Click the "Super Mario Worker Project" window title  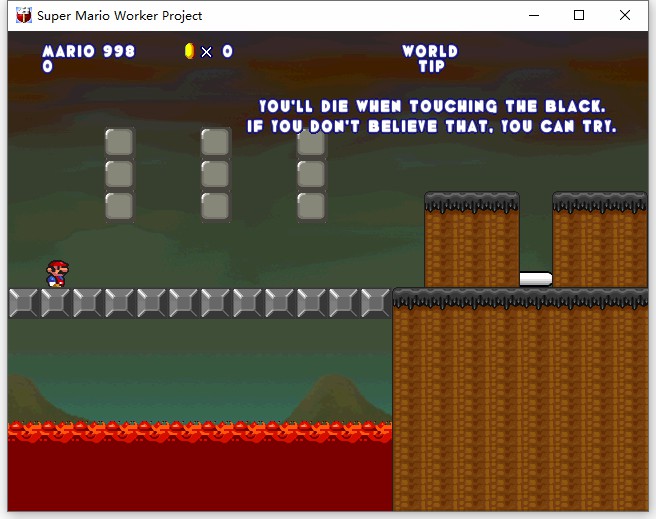coord(120,16)
